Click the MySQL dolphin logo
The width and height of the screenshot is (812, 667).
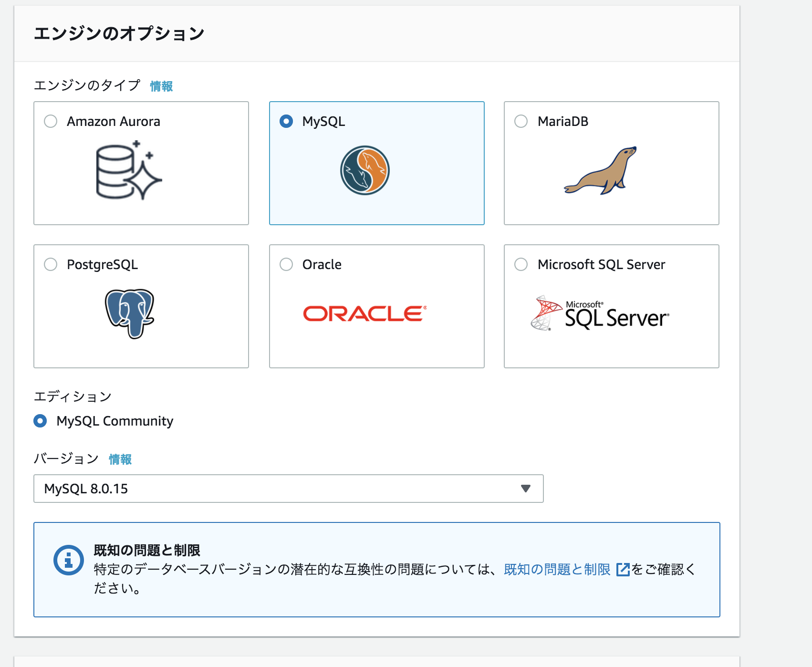(365, 170)
